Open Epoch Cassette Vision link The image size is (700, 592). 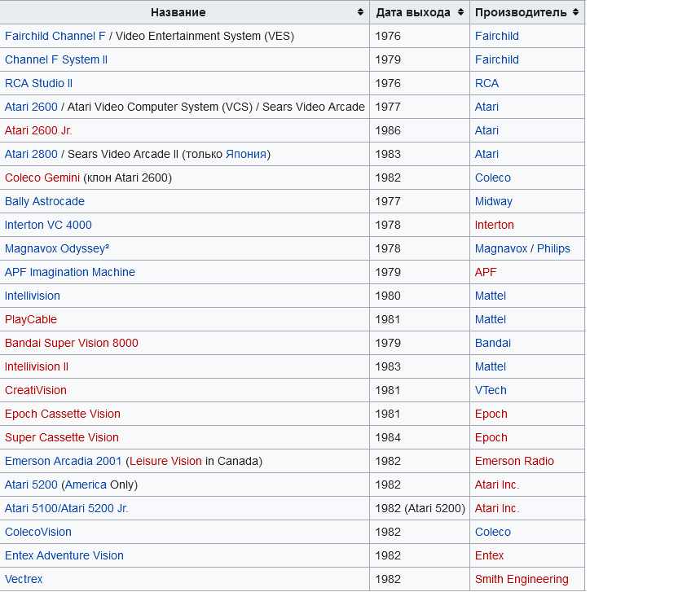[x=63, y=414]
